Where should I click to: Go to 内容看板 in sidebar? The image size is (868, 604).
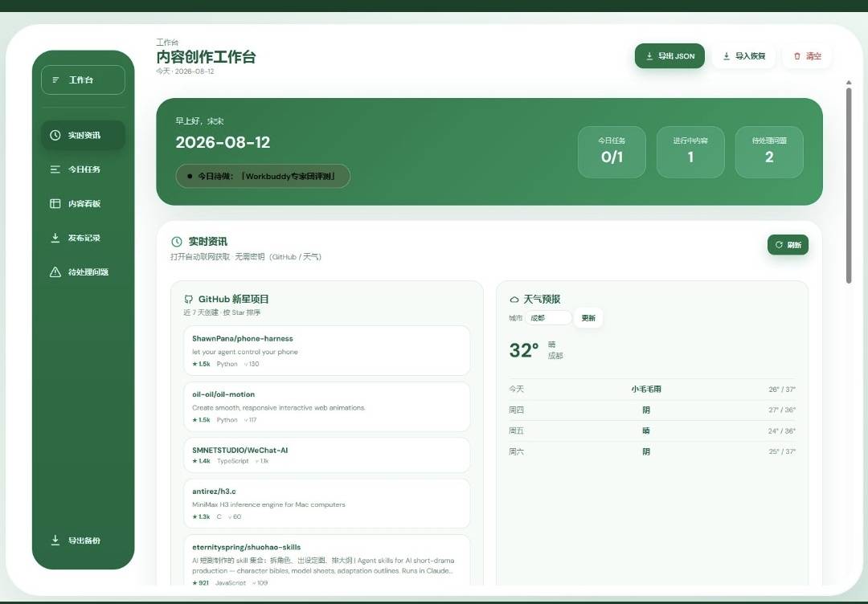(83, 203)
